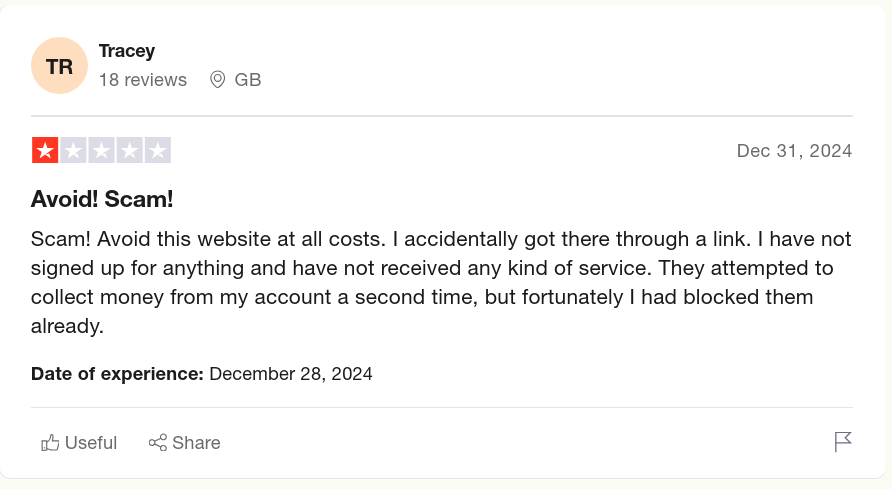892x489 pixels.
Task: Click the review body paragraph text
Action: [x=441, y=283]
